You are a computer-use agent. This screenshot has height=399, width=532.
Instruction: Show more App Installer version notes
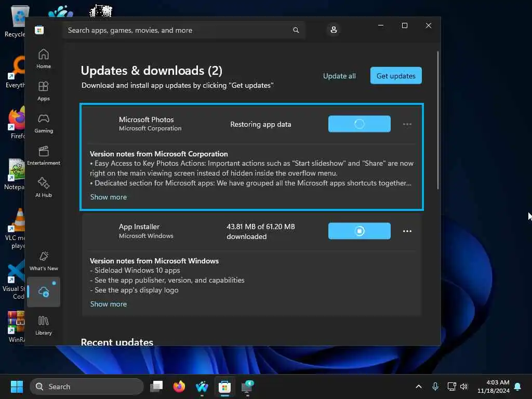109,304
